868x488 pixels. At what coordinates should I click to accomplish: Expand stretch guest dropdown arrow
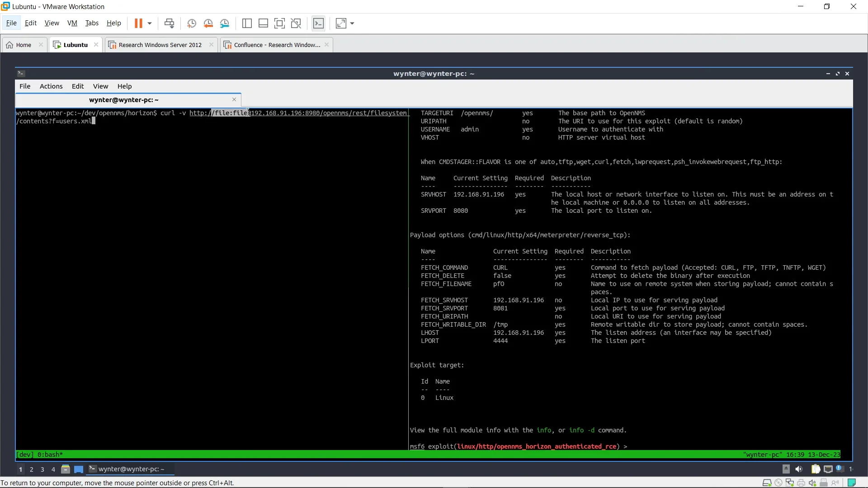(x=352, y=23)
